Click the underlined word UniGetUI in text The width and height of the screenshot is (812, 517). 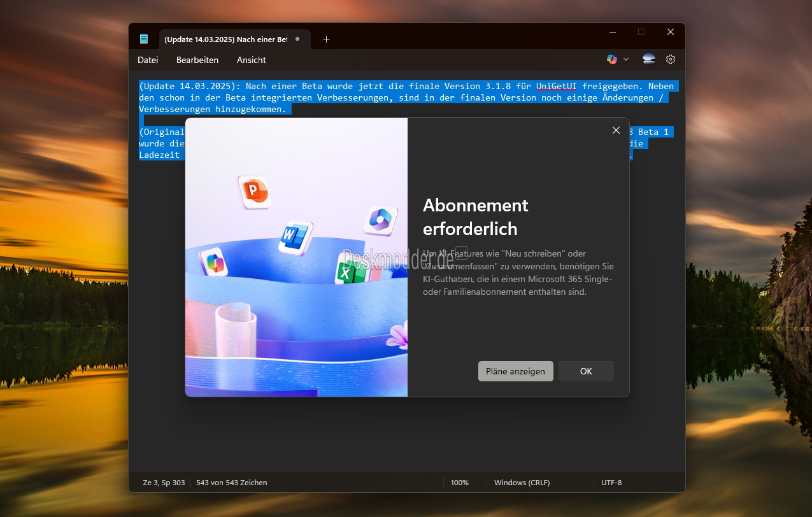tap(557, 86)
